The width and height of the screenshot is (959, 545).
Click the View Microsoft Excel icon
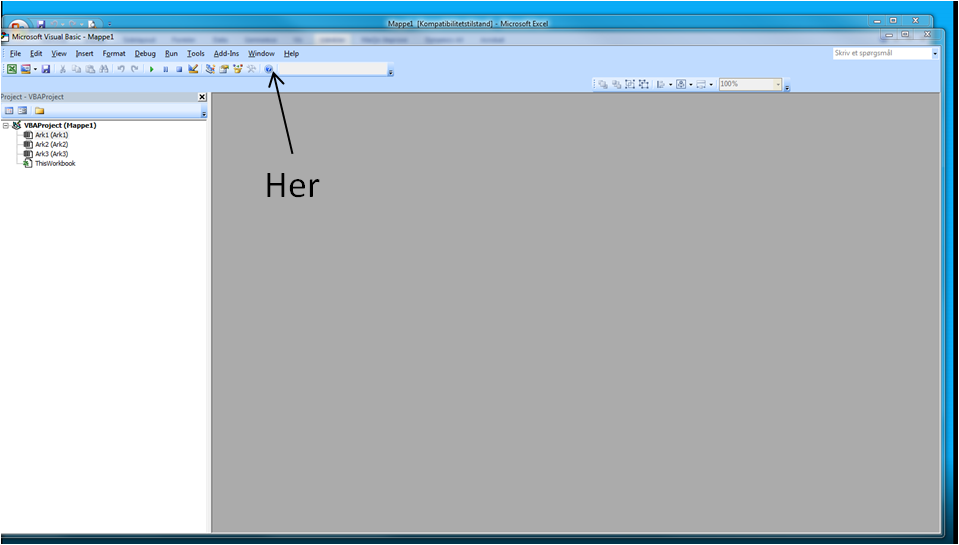12,69
